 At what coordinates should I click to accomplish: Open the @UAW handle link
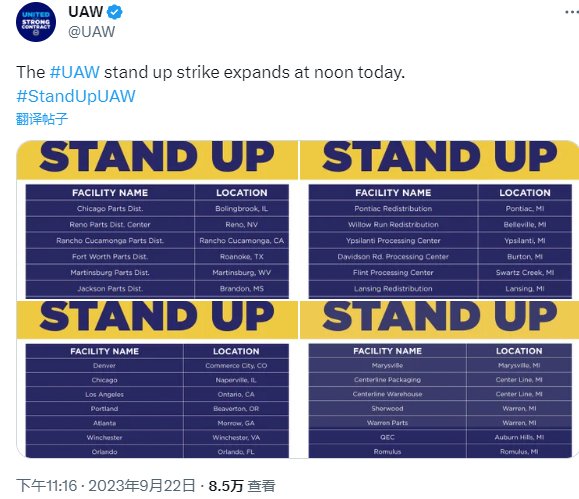(x=92, y=32)
